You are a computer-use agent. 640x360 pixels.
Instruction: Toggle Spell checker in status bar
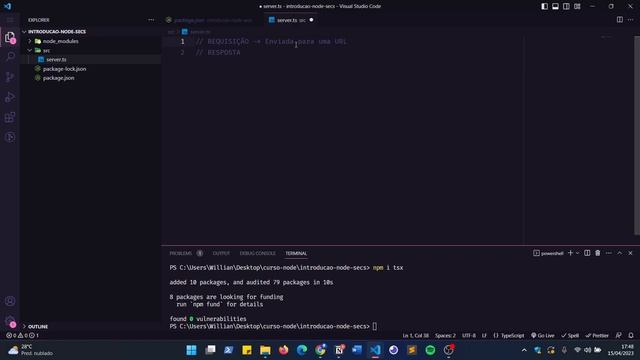click(570, 335)
